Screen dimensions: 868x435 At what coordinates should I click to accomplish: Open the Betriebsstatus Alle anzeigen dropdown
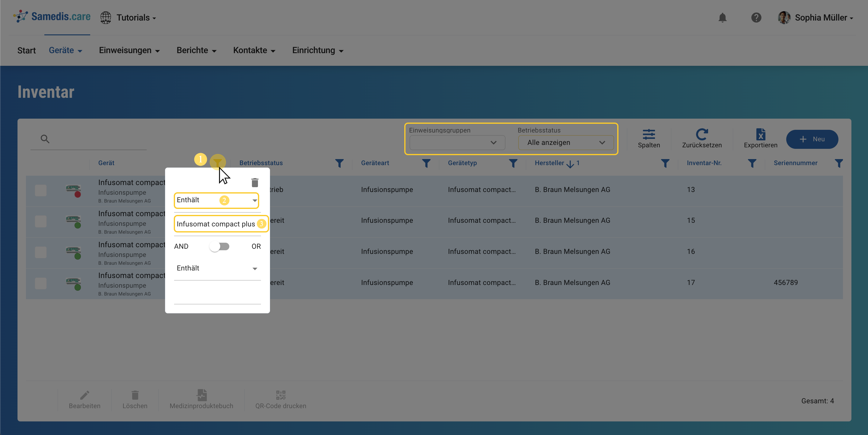point(565,143)
